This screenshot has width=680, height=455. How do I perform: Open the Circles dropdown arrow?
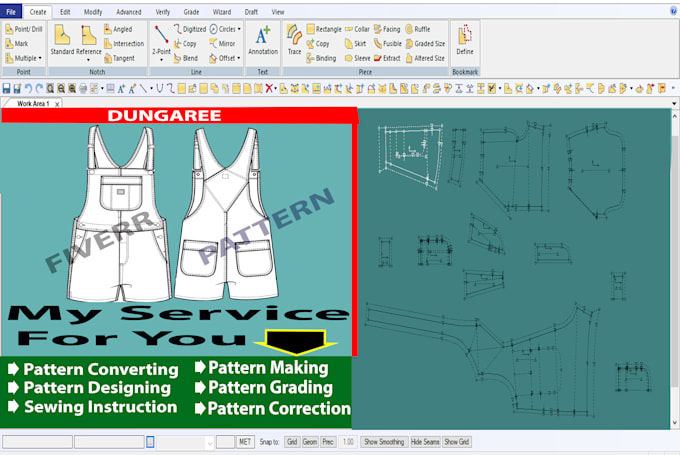tap(239, 29)
